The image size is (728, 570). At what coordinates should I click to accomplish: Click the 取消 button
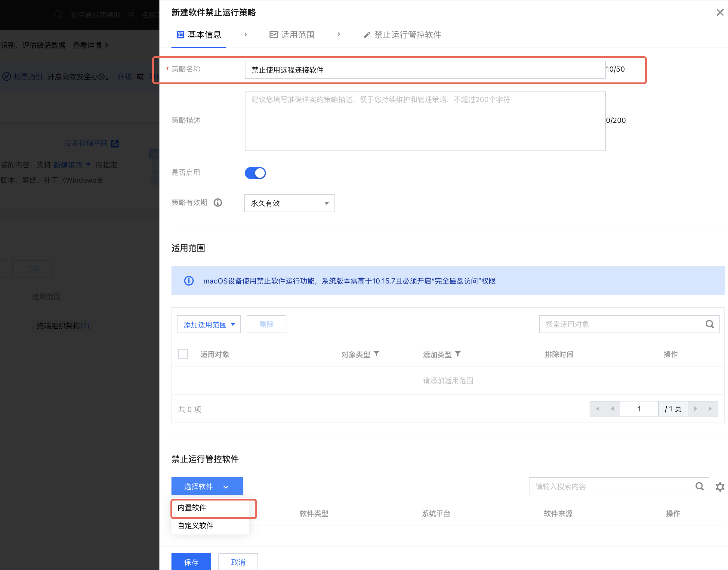[238, 562]
